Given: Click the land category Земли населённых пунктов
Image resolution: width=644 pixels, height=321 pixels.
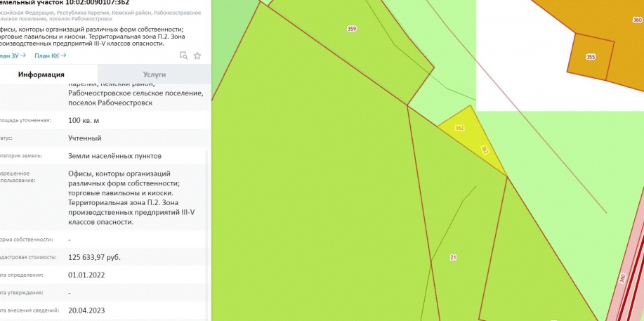Looking at the screenshot, I should point(114,155).
